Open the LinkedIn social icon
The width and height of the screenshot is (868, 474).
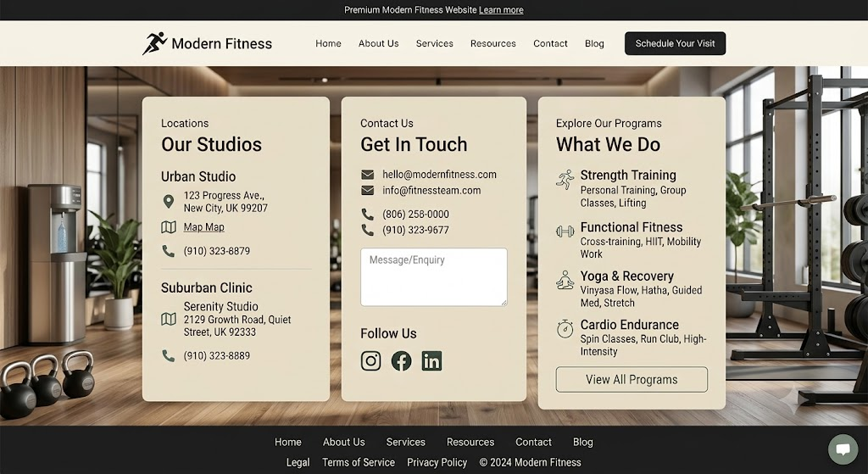431,361
